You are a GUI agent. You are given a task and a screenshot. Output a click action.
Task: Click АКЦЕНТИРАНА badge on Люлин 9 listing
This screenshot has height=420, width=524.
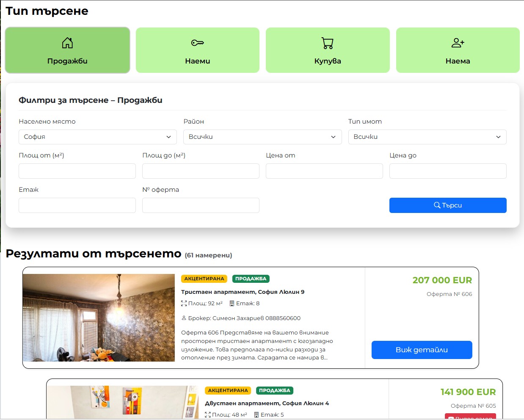204,279
